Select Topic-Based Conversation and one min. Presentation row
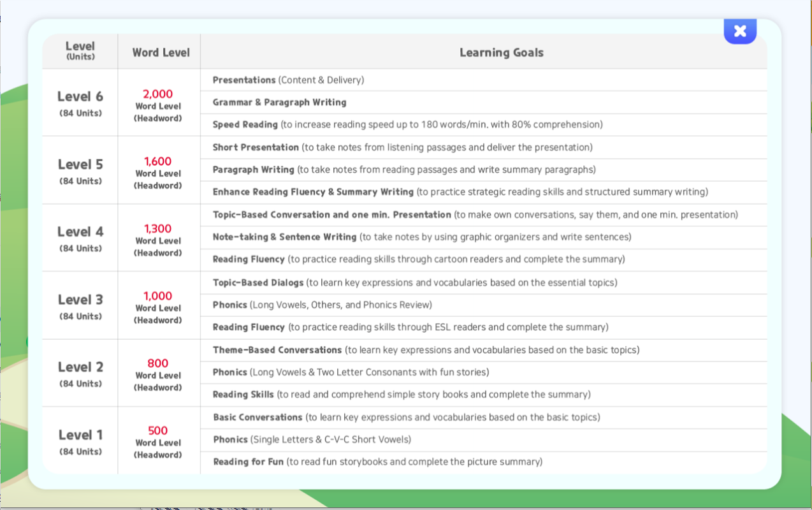 (x=484, y=215)
